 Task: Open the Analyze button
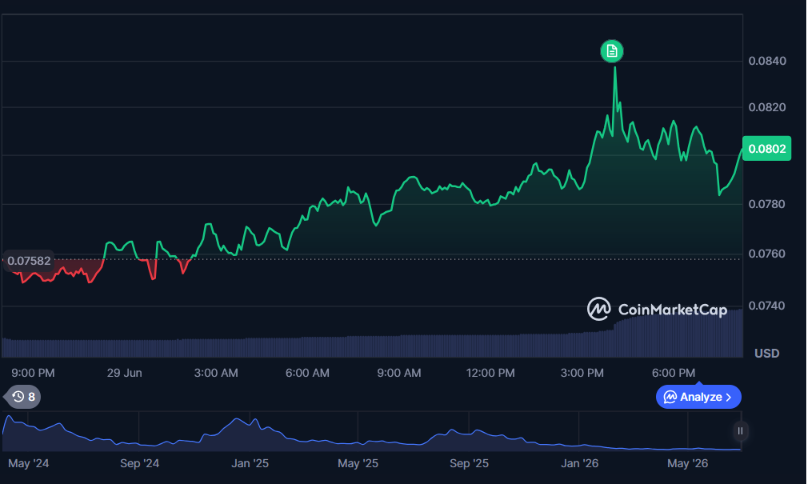click(x=698, y=397)
